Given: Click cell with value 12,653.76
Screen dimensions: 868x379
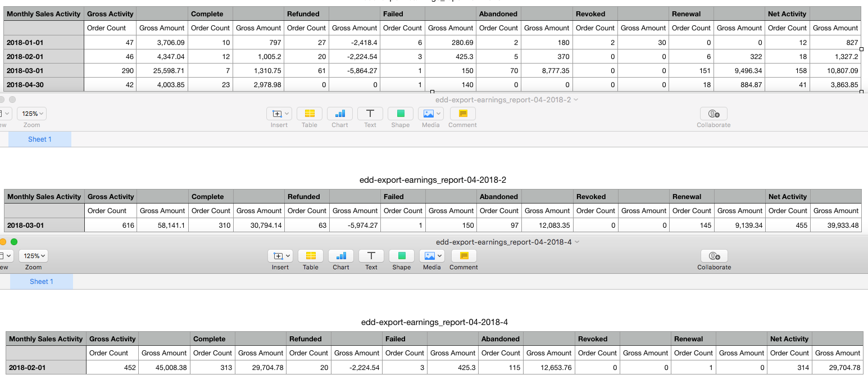Looking at the screenshot, I should (549, 367).
